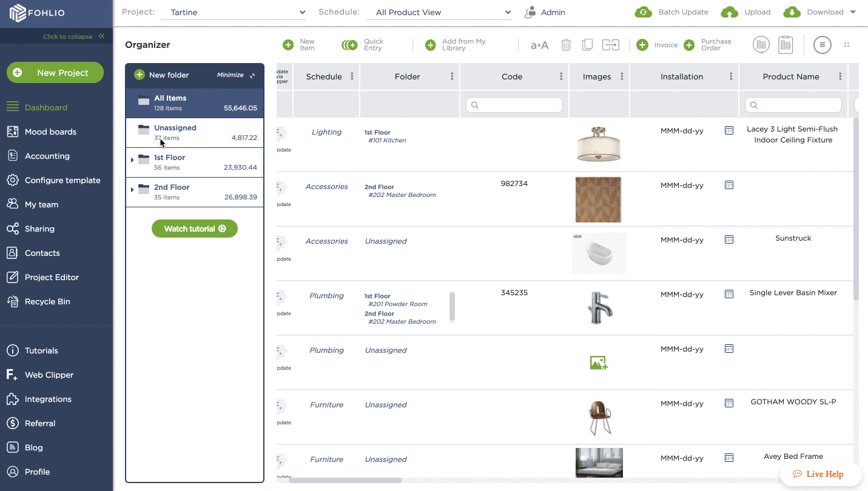The height and width of the screenshot is (491, 868).
Task: Open calendar icon in Sunstruck row
Action: (729, 239)
